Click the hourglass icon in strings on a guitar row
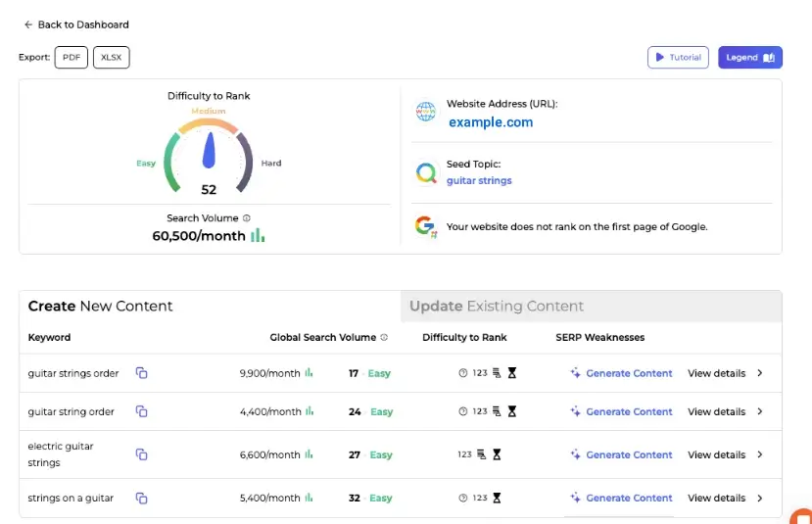This screenshot has height=524, width=812. (497, 498)
